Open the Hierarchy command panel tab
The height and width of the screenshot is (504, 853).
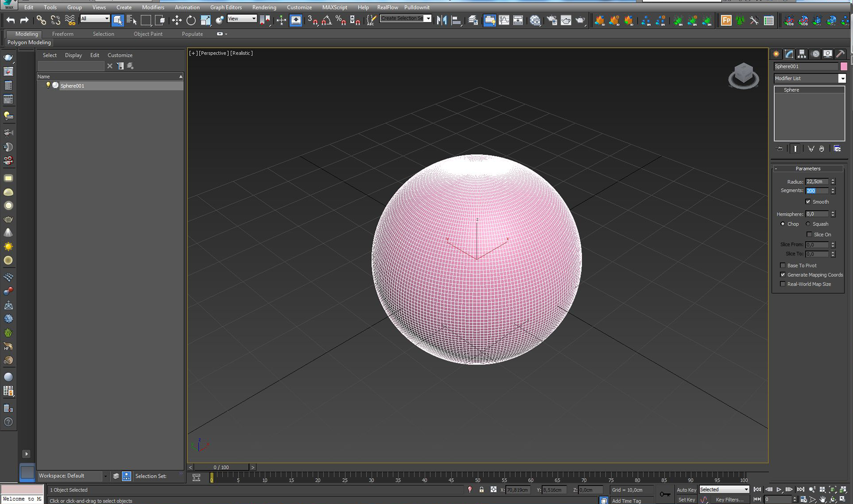pyautogui.click(x=802, y=54)
